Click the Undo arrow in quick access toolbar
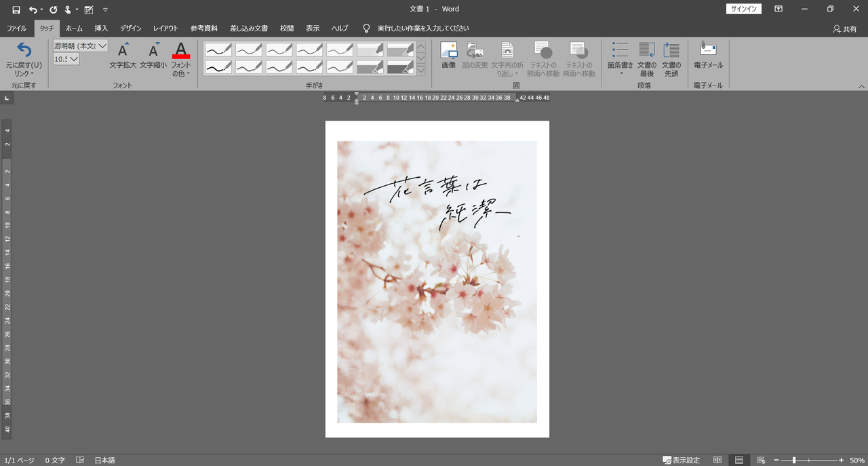This screenshot has width=868, height=466. coord(33,9)
